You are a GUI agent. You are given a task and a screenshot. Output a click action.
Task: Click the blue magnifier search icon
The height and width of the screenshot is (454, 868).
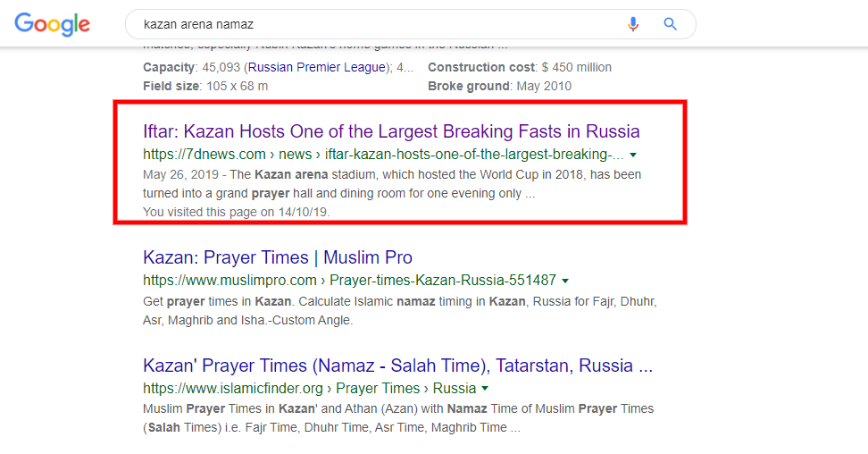(670, 24)
